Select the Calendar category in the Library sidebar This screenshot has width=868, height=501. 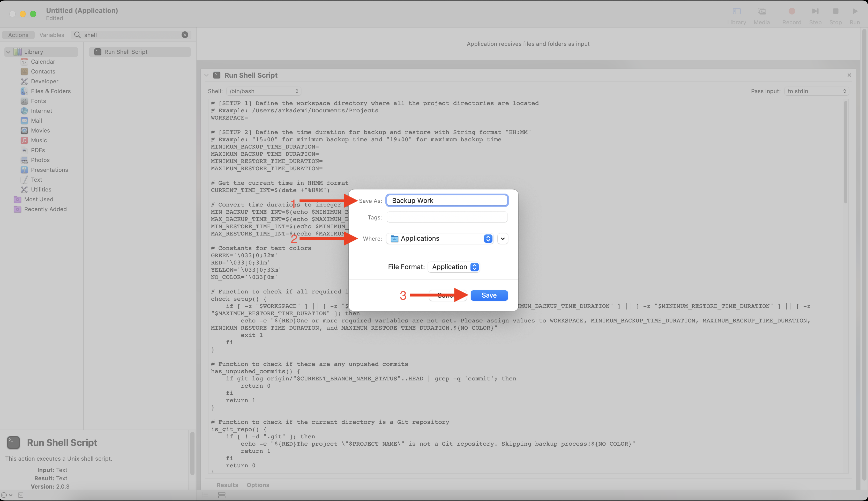tap(43, 61)
